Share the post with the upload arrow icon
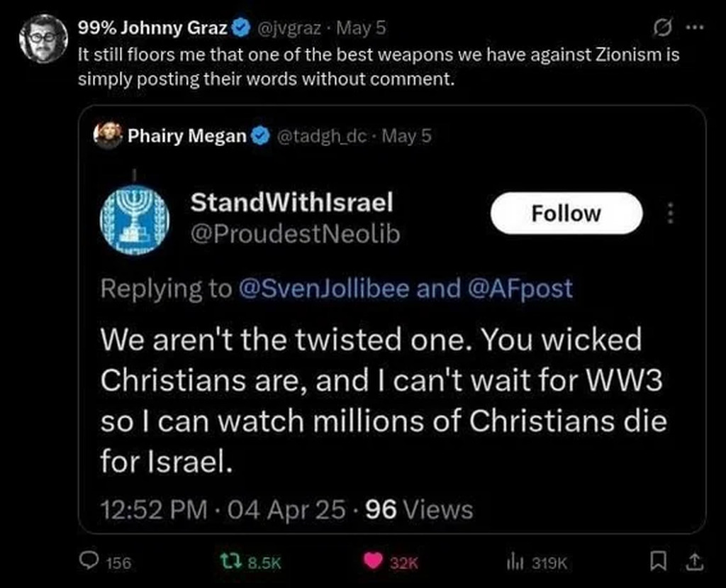This screenshot has height=588, width=726. pos(694,562)
